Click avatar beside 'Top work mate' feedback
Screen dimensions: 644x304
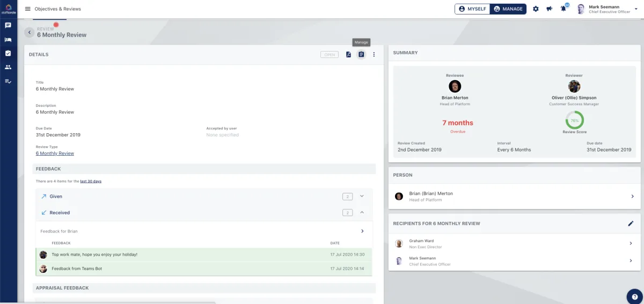tap(43, 255)
